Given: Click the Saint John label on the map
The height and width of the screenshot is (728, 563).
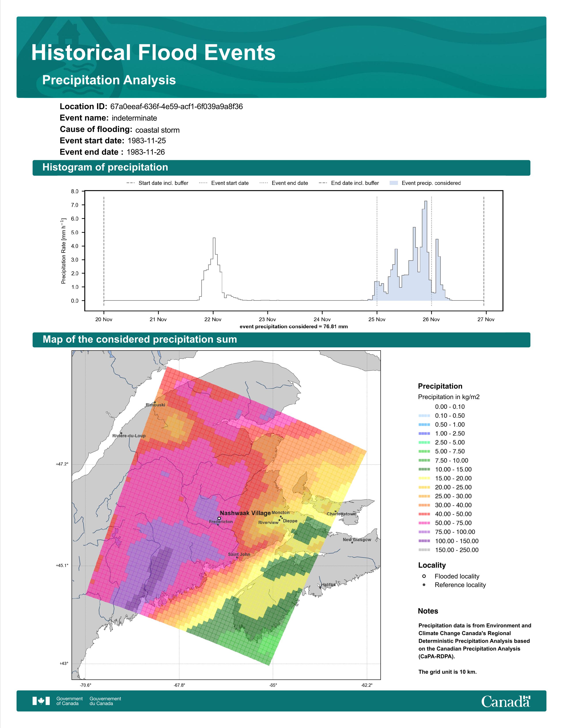Looking at the screenshot, I should coord(239,554).
